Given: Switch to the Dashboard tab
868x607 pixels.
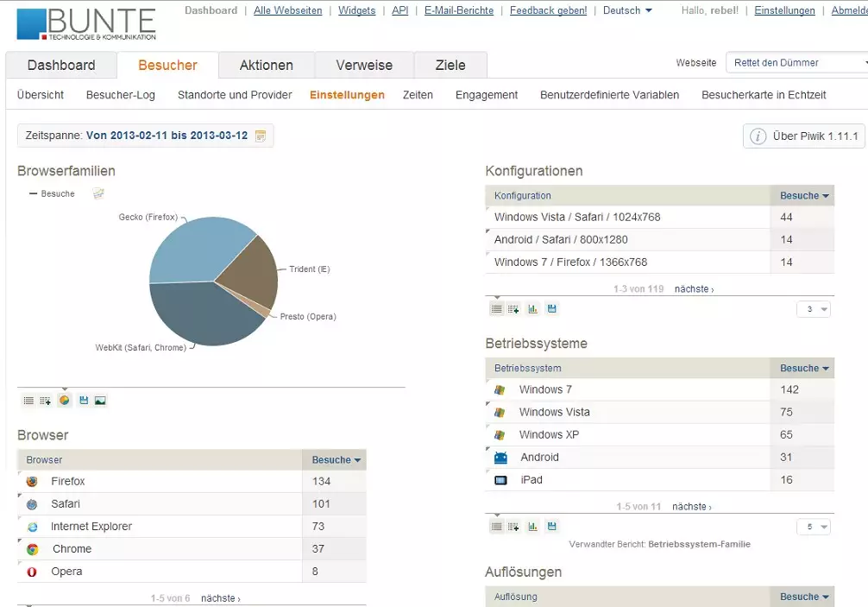Looking at the screenshot, I should pos(61,66).
